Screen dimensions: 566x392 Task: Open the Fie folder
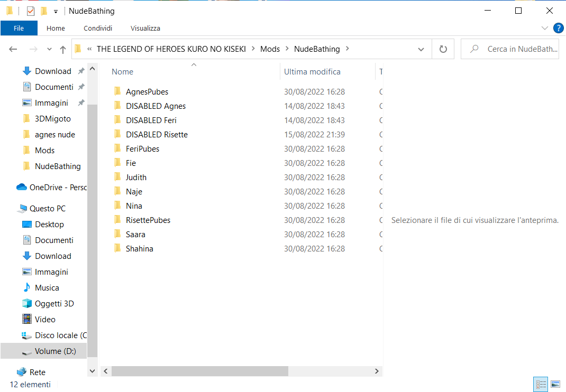point(131,163)
